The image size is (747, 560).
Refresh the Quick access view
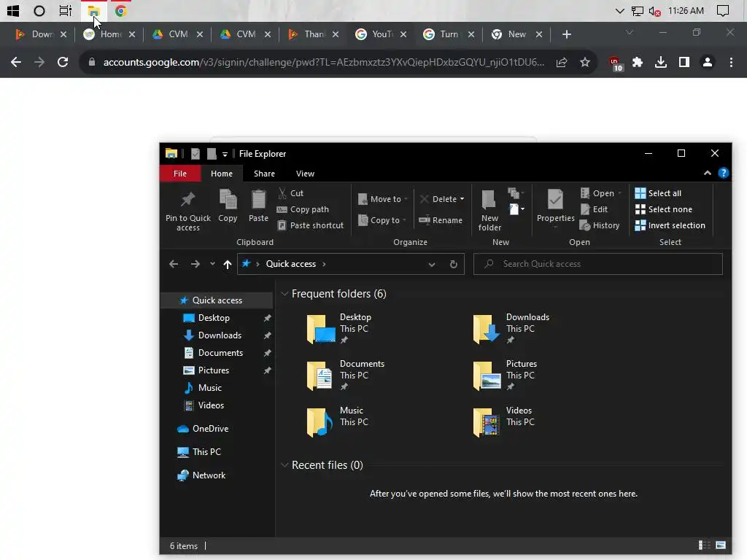click(454, 264)
